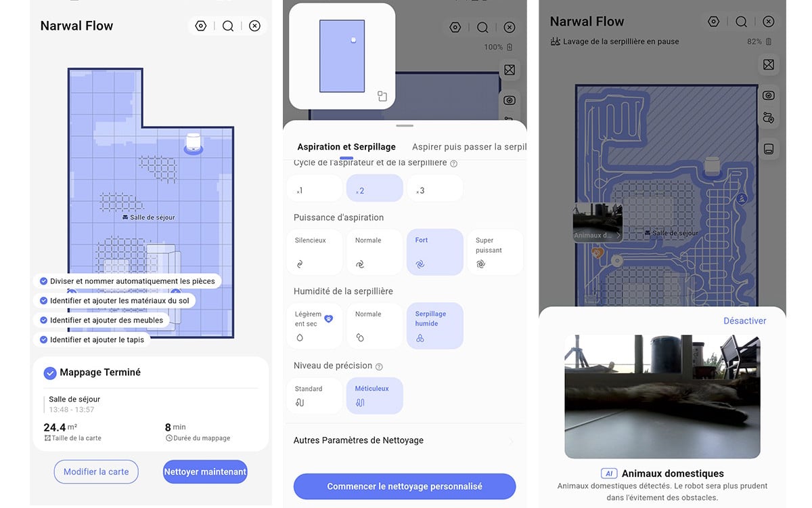The height and width of the screenshot is (508, 812).
Task: Tap orange pet marker on right map
Action: (x=597, y=253)
